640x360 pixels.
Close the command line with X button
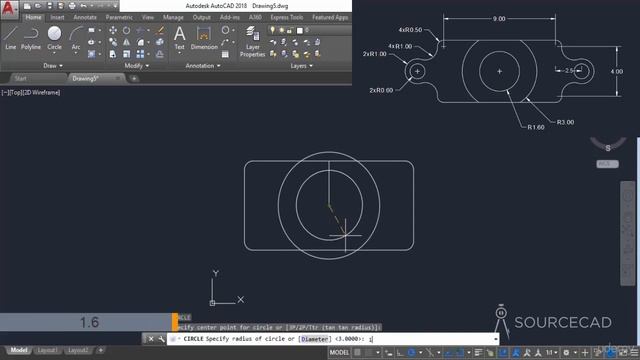tap(151, 339)
